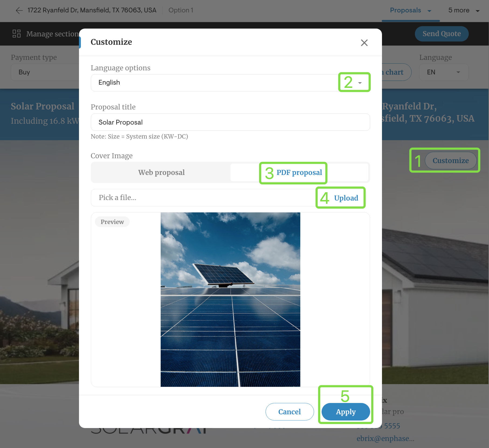
Task: Open the EN language selector
Action: pos(443,72)
